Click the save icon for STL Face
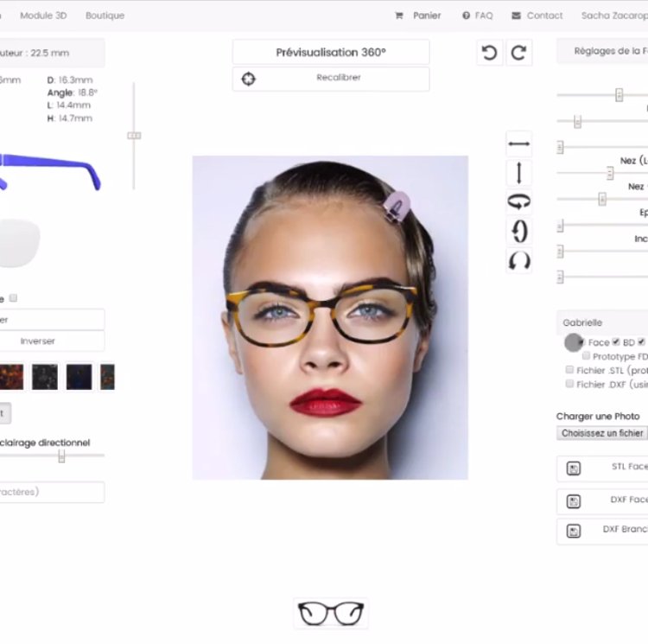Screen dimensions: 648x644 573,469
